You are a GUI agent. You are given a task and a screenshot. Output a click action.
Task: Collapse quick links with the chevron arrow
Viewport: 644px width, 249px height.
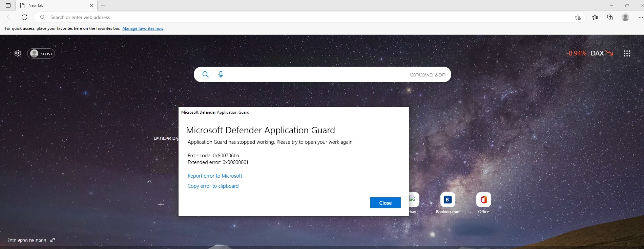point(149,182)
